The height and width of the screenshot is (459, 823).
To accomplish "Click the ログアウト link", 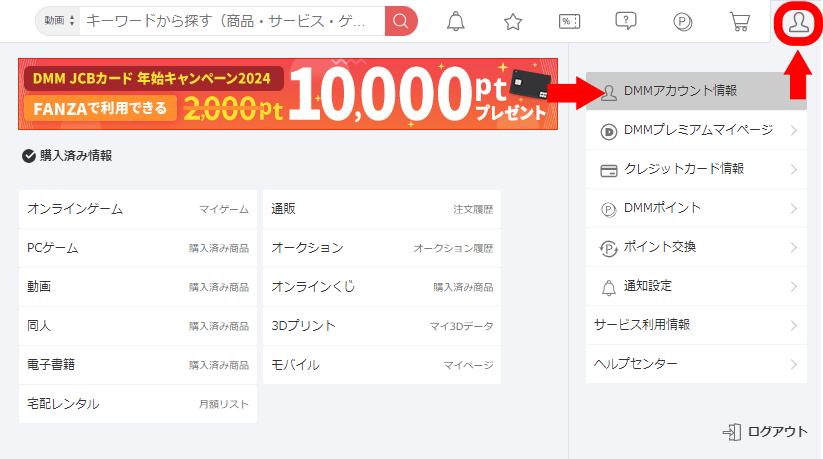I will (765, 432).
